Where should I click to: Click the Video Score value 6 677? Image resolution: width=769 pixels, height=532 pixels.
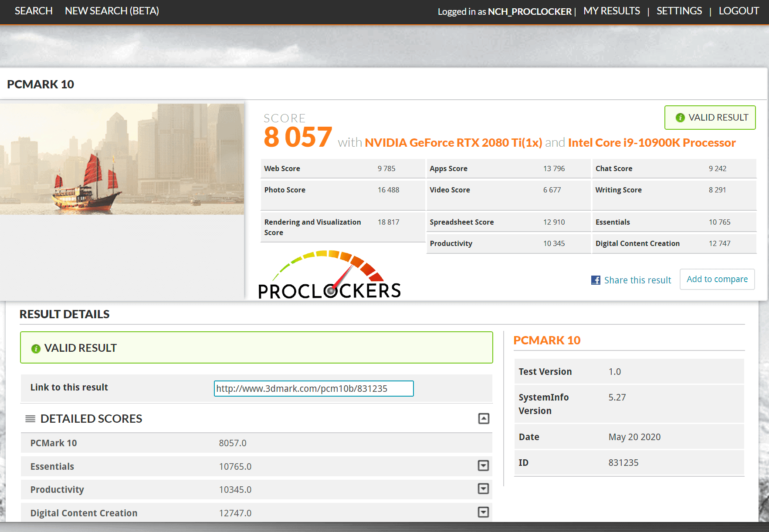(x=552, y=190)
